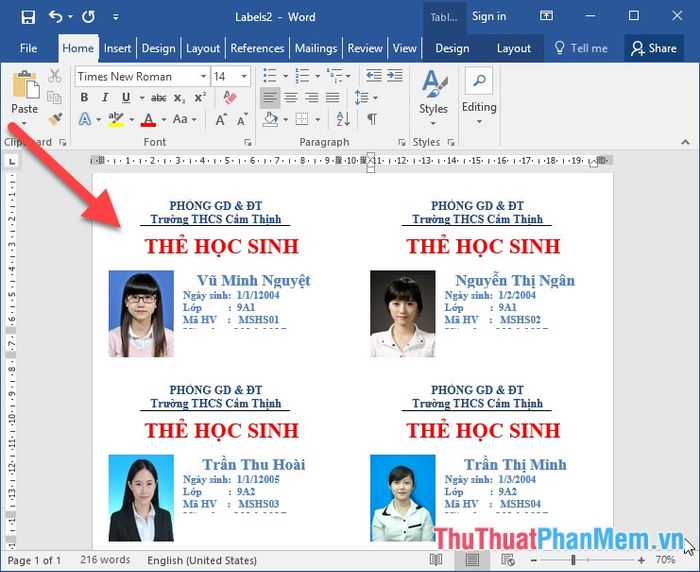Image resolution: width=700 pixels, height=572 pixels.
Task: Click the Show/Hide paragraph marks icon
Action: point(372,120)
